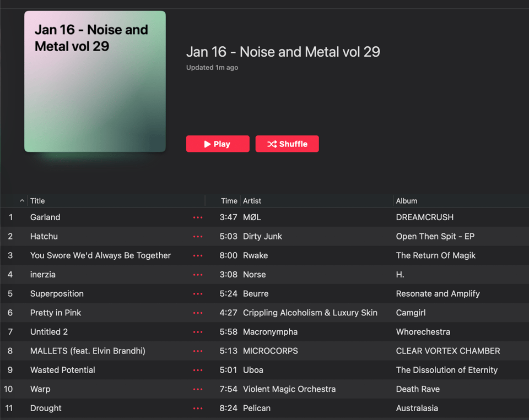This screenshot has height=420, width=529.
Task: Open more options for Superposition track
Action: (x=198, y=294)
